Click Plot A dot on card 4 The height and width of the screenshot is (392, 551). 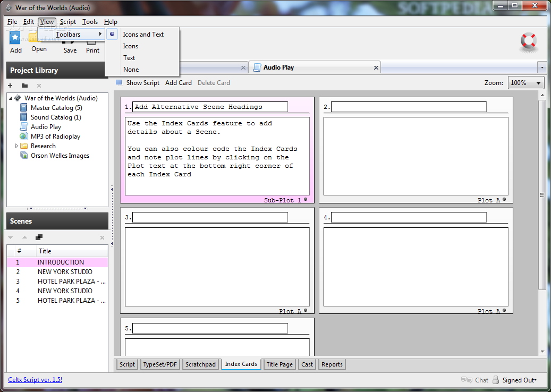(x=504, y=310)
